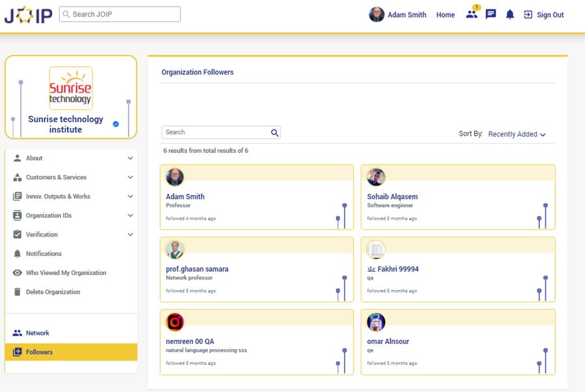This screenshot has width=585, height=392.
Task: Open the Sort By Recently Added dropdown
Action: (517, 135)
